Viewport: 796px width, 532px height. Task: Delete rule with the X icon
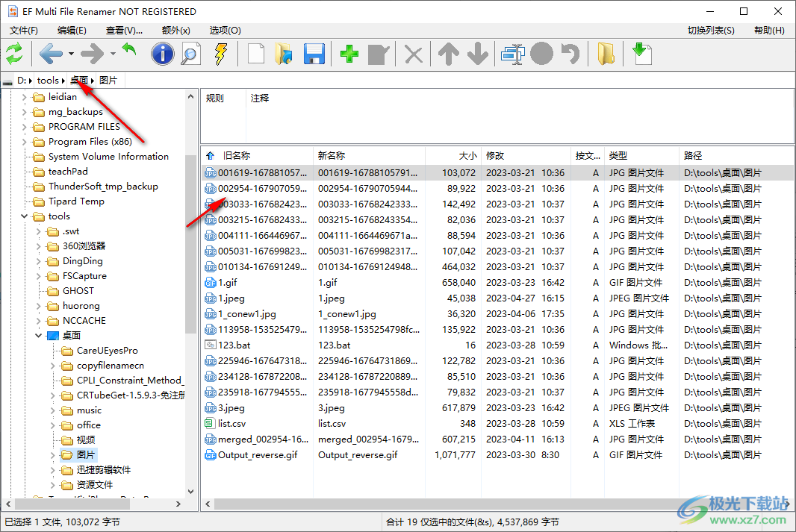coord(414,54)
